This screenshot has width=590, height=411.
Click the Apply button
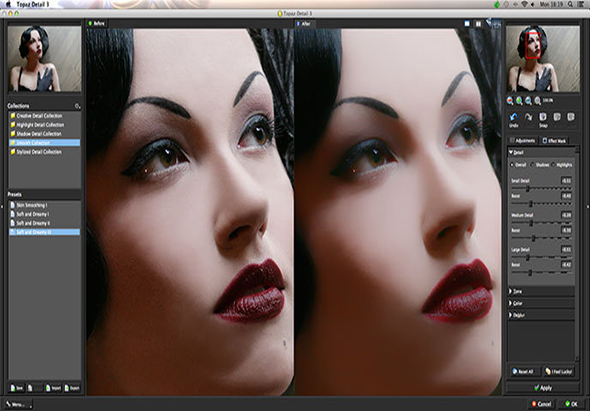click(543, 388)
